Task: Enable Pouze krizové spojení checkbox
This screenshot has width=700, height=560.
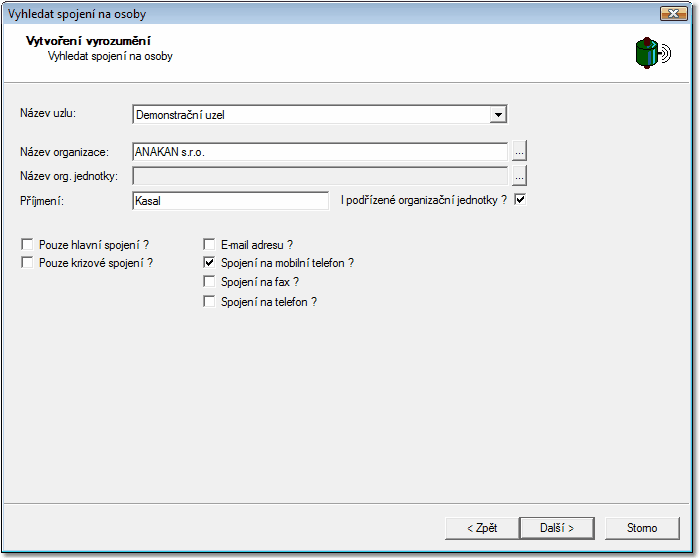Action: 27,263
